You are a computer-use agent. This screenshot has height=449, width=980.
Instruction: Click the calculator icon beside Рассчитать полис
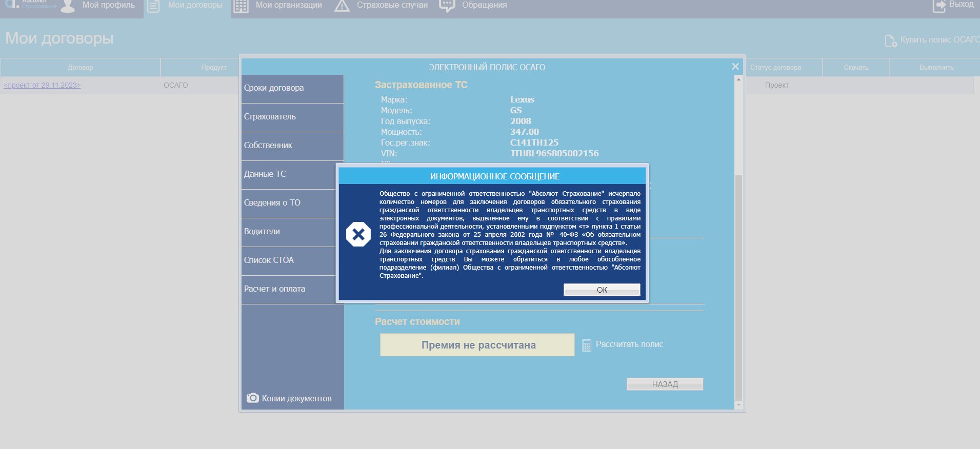click(x=587, y=345)
